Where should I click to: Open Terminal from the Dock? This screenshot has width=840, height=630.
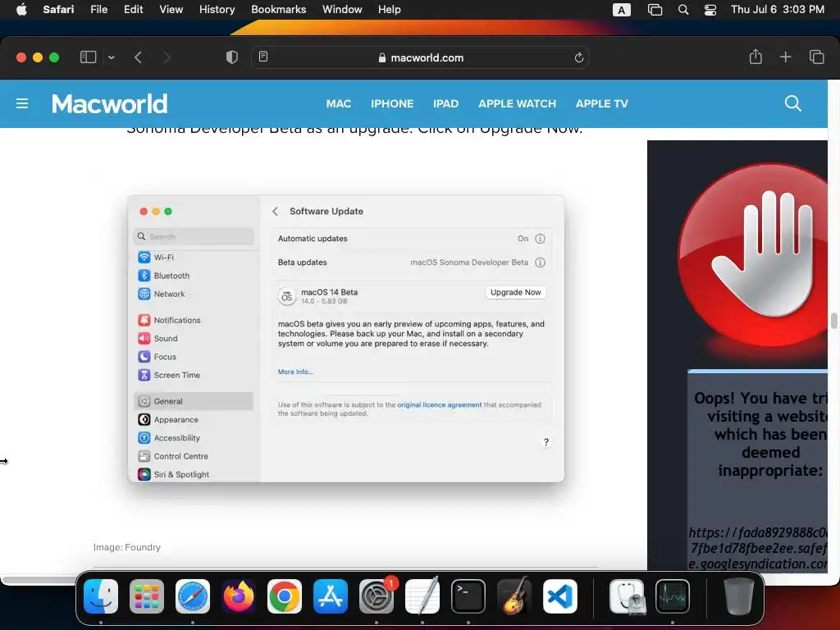coord(468,596)
